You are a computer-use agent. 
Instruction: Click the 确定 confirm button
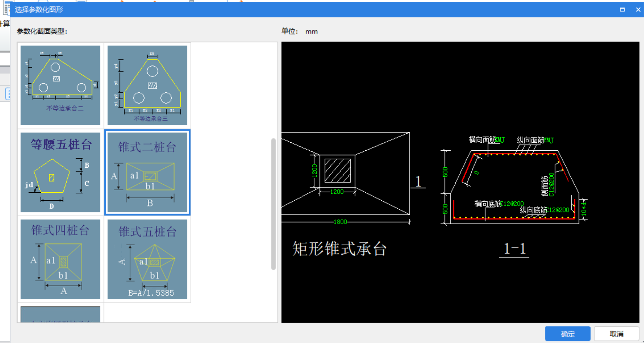coord(567,334)
